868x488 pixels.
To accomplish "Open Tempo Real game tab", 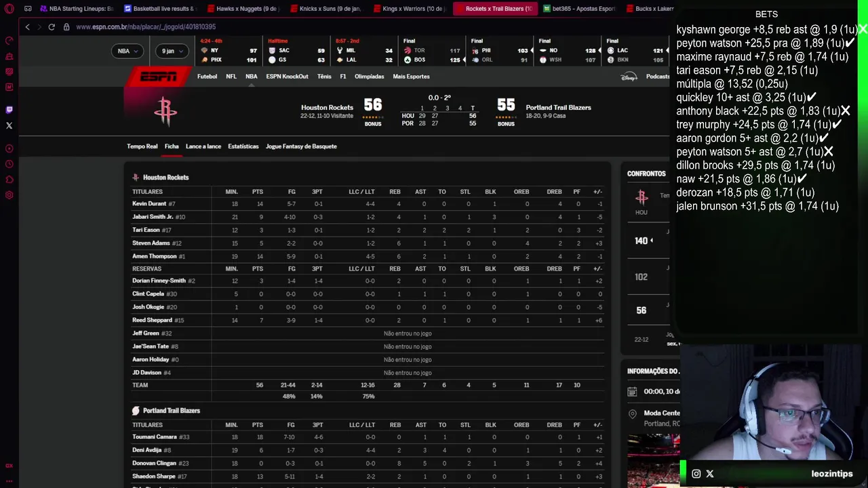I will (x=142, y=146).
